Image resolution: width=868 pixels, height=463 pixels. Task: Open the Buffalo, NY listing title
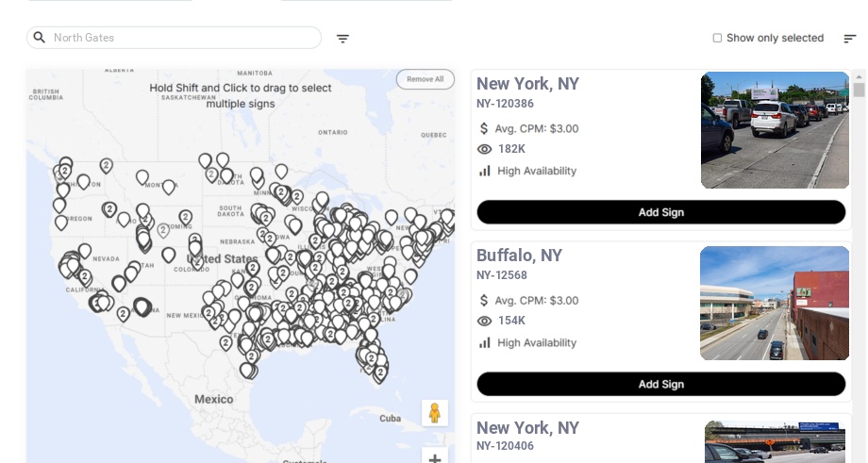pos(519,256)
